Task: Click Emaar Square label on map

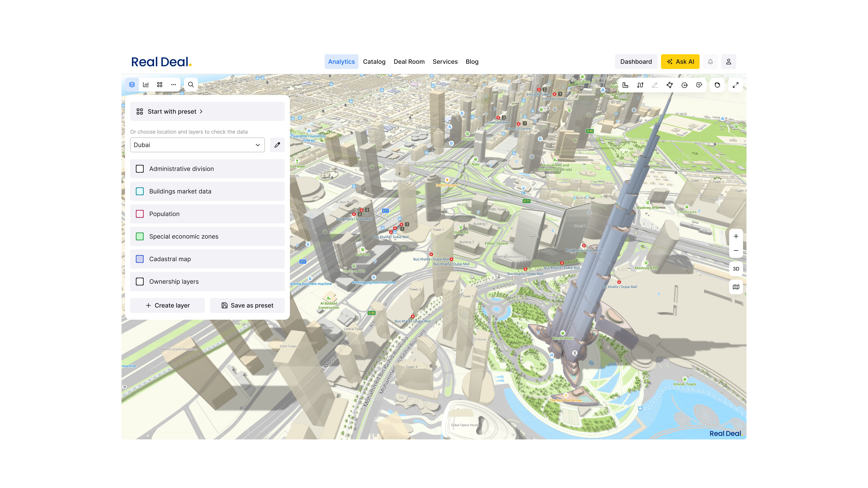Action: click(496, 243)
